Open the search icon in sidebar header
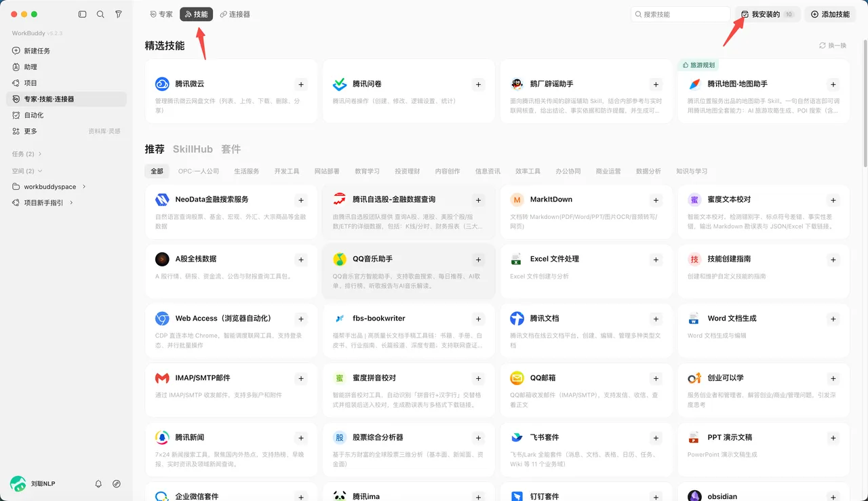 tap(100, 14)
